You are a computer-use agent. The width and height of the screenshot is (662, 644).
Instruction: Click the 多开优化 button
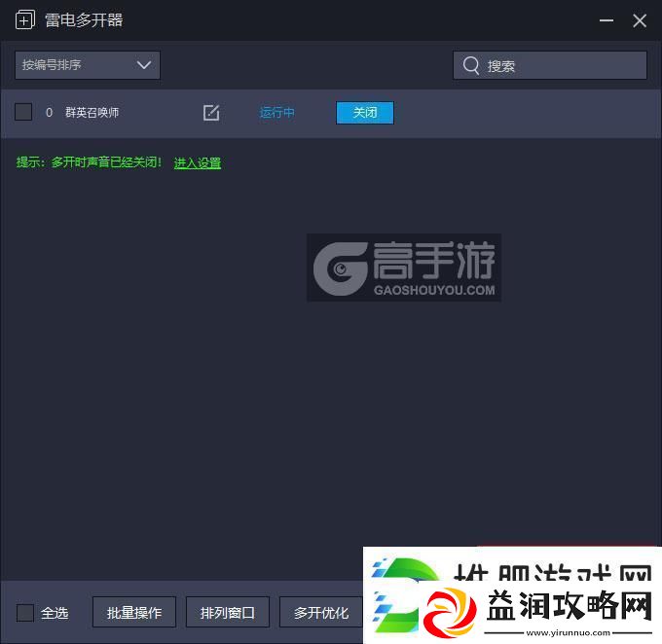321,612
